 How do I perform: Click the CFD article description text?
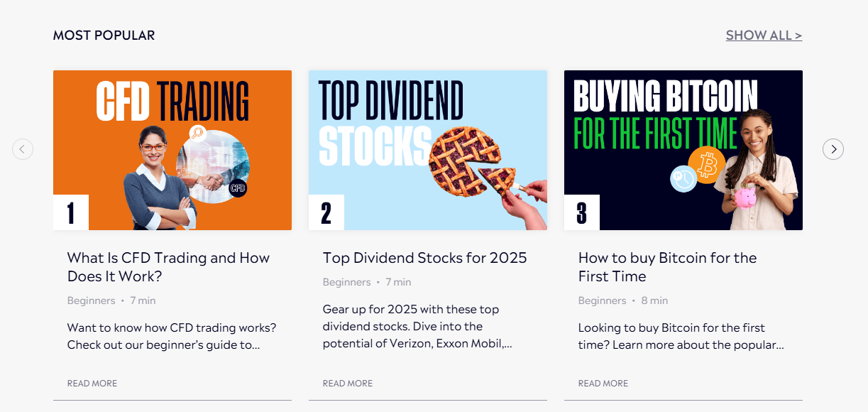click(171, 337)
